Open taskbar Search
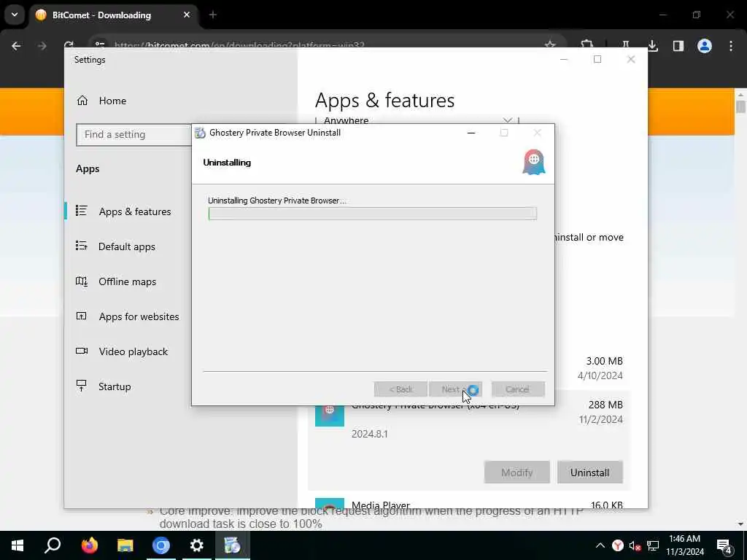Screen dimensions: 747x560 (x=53, y=545)
